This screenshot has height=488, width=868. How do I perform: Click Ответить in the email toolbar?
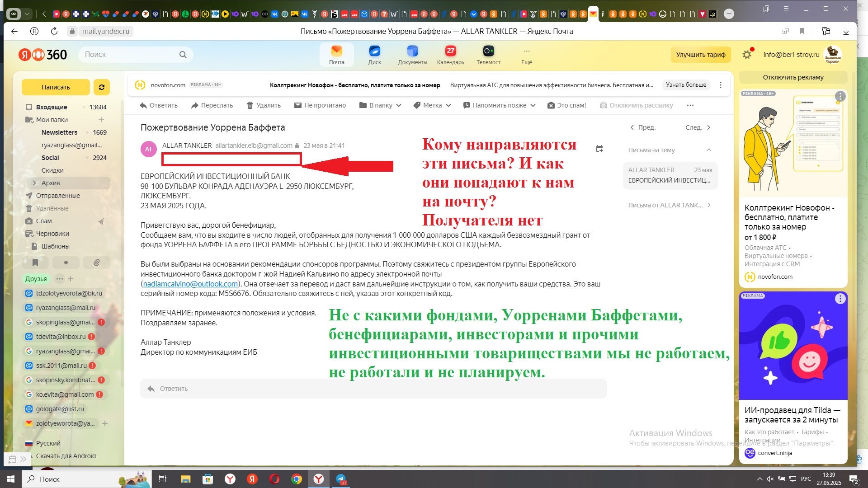(x=159, y=105)
